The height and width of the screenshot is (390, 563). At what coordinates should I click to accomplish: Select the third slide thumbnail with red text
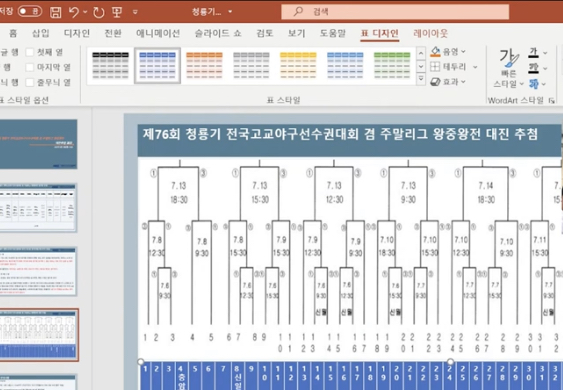click(37, 271)
